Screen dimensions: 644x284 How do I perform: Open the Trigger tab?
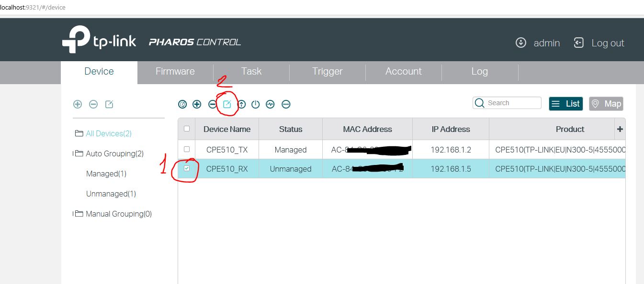click(327, 71)
